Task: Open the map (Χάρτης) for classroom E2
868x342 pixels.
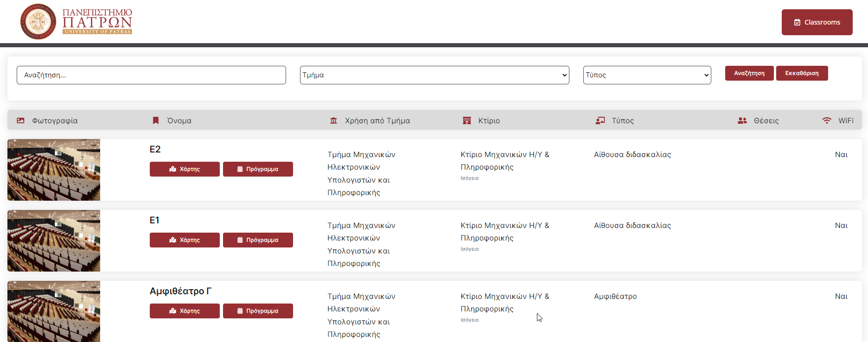Action: tap(185, 169)
